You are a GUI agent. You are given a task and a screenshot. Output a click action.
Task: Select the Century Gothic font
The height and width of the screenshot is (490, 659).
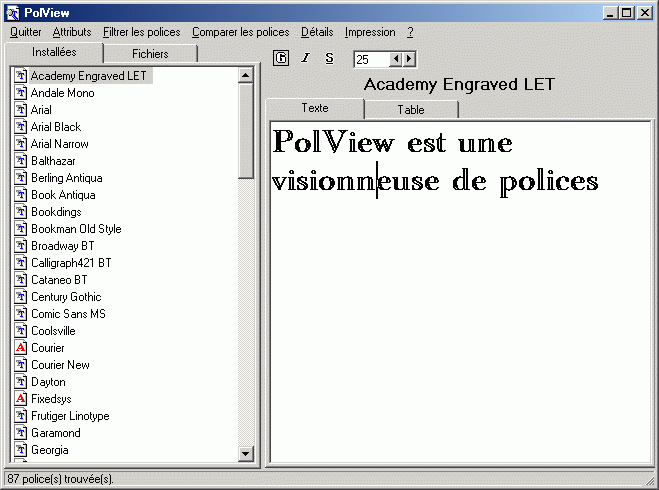(x=66, y=297)
